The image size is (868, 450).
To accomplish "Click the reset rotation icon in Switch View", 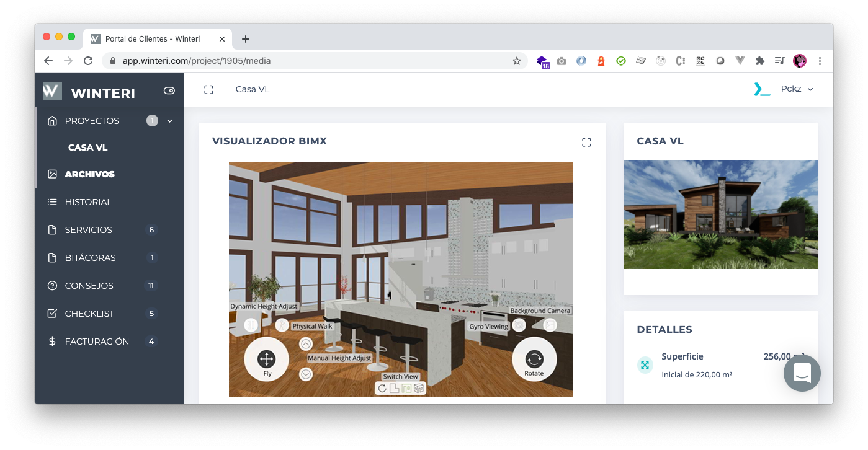I will coord(382,389).
